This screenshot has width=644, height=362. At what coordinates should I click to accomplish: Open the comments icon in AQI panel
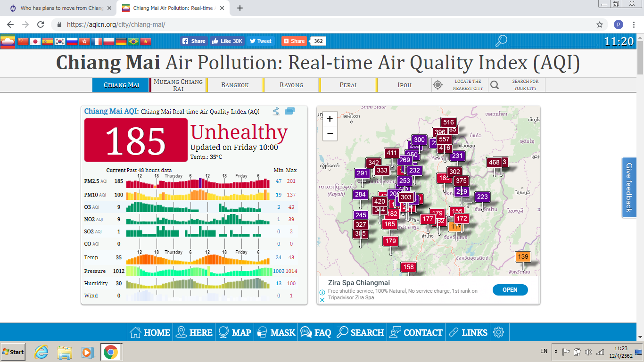tap(289, 111)
